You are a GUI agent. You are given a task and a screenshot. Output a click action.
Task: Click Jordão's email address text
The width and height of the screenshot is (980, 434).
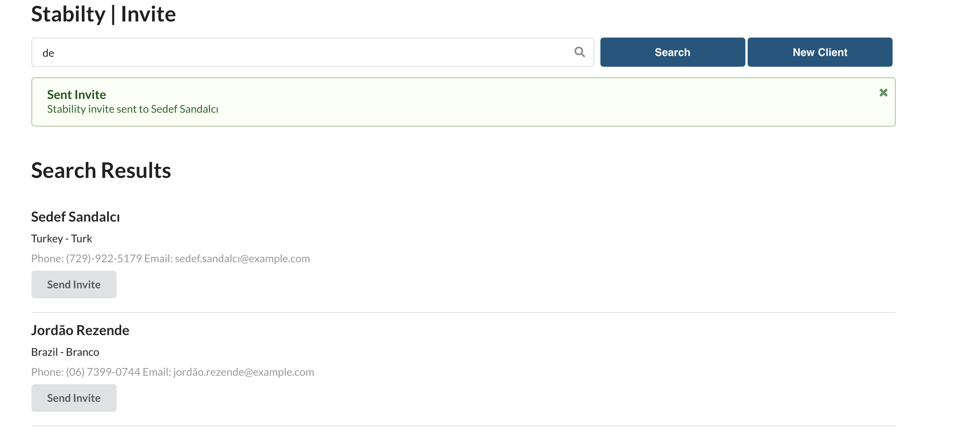243,372
